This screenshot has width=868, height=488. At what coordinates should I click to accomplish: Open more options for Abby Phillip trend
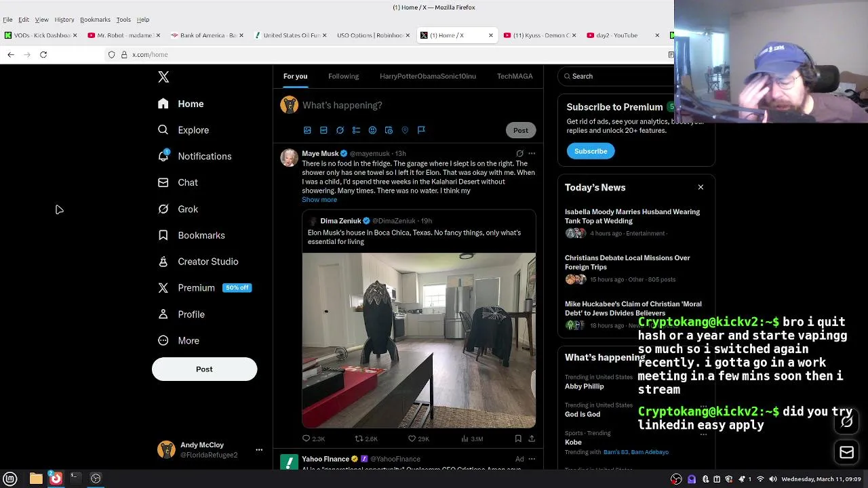tap(703, 380)
